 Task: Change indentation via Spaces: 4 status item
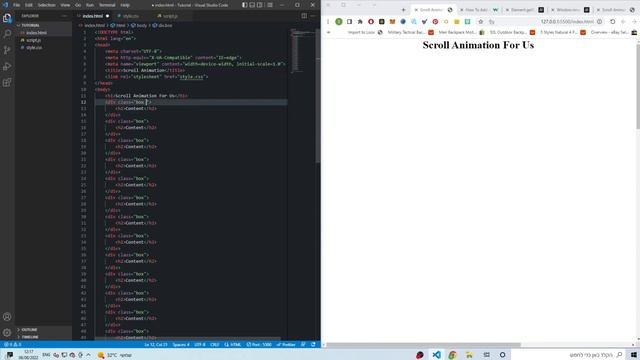181,344
